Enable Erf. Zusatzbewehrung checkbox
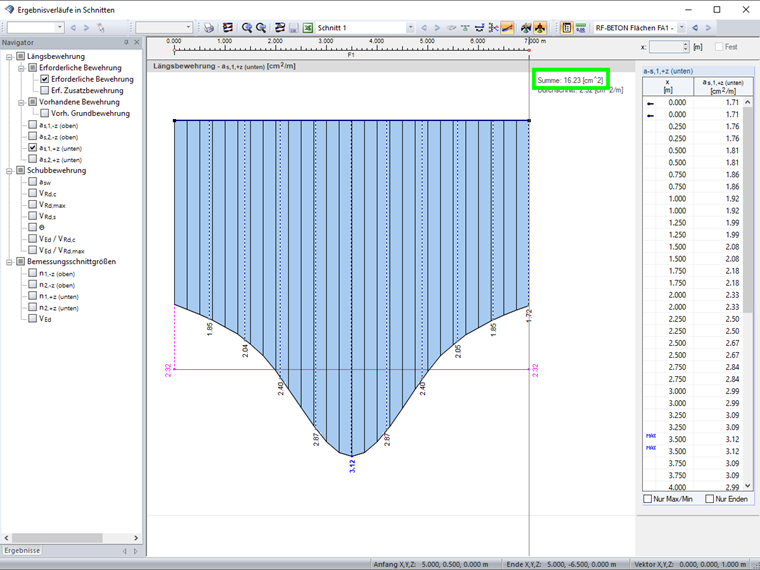 pyautogui.click(x=45, y=91)
